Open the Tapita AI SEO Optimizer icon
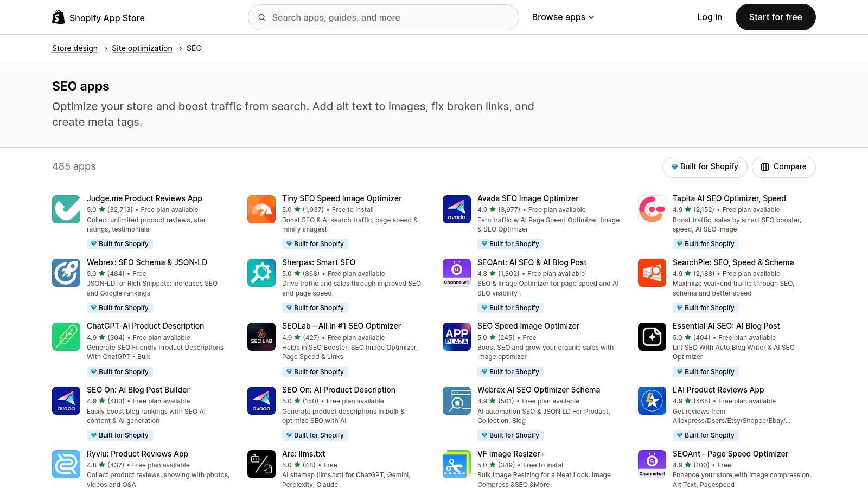The width and height of the screenshot is (868, 488). pyautogui.click(x=652, y=209)
